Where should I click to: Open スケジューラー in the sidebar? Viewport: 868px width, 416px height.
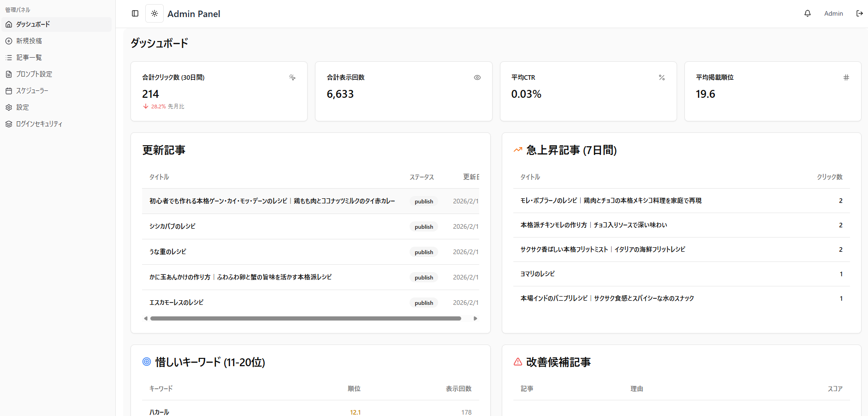(32, 91)
